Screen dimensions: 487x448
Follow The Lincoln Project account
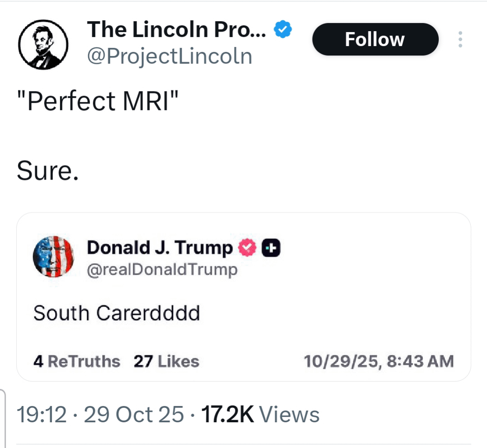point(375,40)
